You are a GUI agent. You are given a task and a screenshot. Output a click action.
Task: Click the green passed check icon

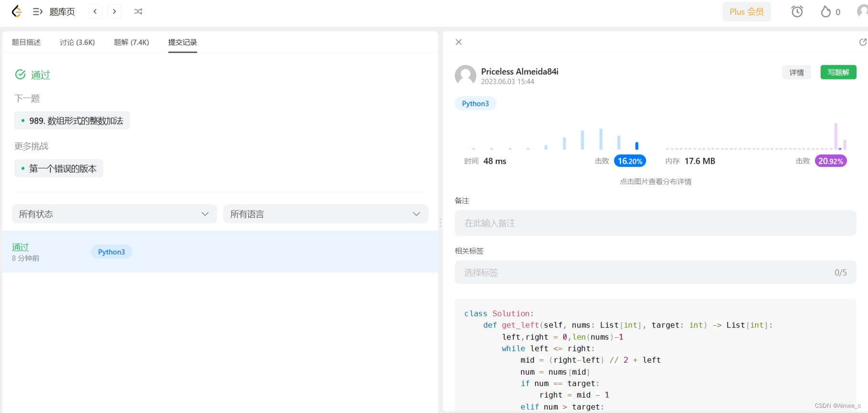pyautogui.click(x=21, y=74)
